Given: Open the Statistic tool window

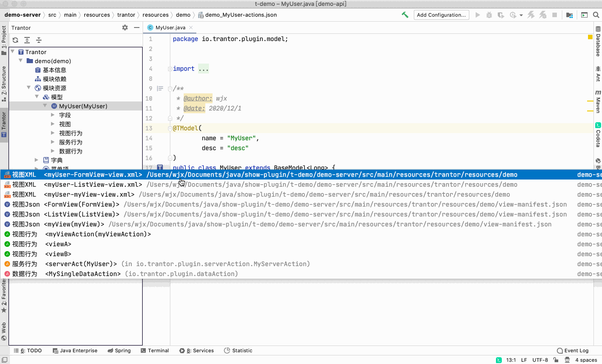Looking at the screenshot, I should [x=238, y=350].
